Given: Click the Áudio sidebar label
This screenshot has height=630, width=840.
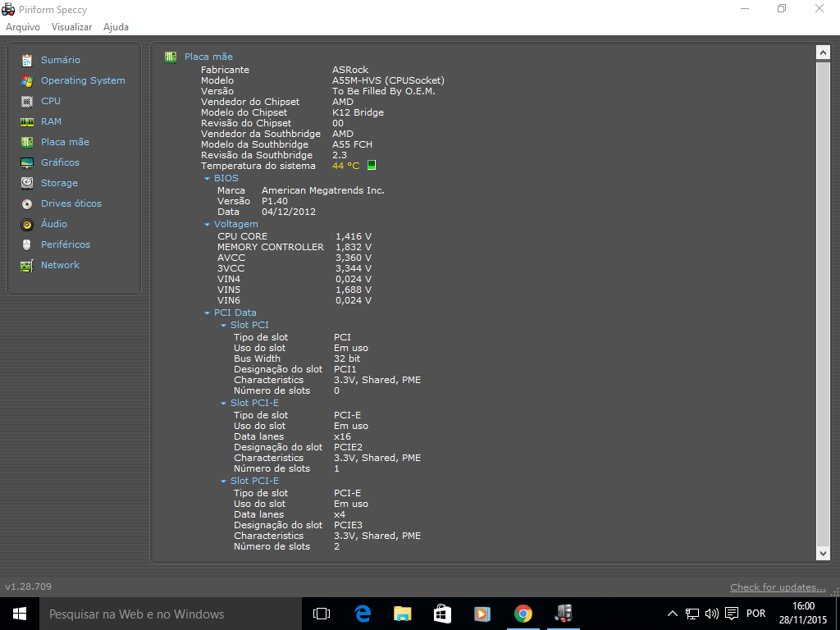Looking at the screenshot, I should click(54, 224).
